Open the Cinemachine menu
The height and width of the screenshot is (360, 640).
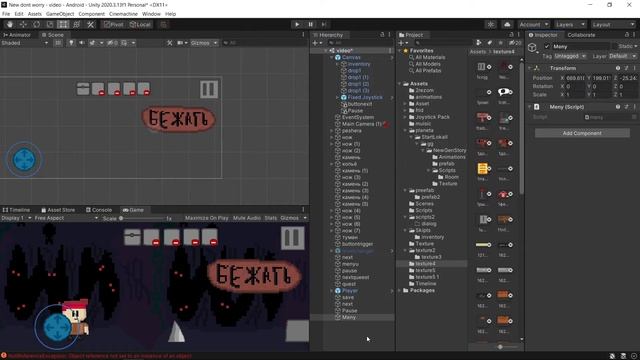pyautogui.click(x=123, y=14)
